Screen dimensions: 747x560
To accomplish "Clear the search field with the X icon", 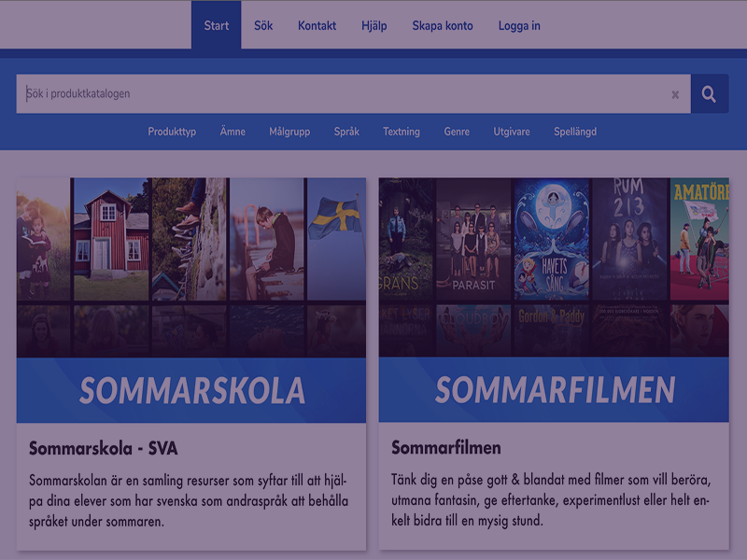I will point(675,94).
